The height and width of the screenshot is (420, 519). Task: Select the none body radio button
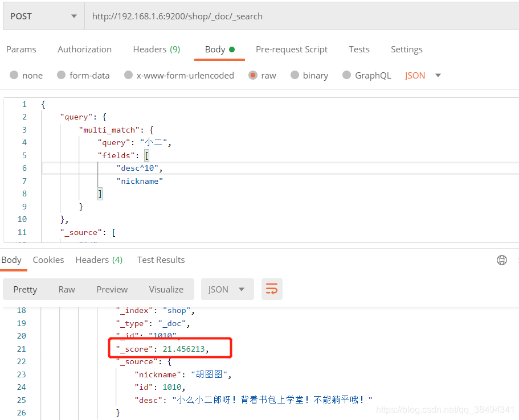pos(14,75)
